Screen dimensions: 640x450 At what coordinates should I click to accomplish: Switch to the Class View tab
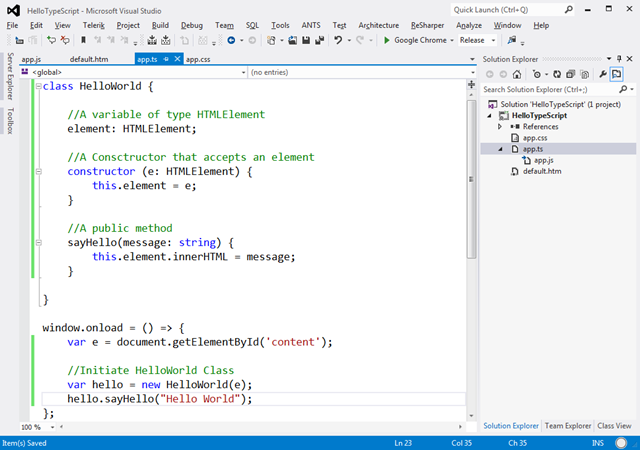614,425
